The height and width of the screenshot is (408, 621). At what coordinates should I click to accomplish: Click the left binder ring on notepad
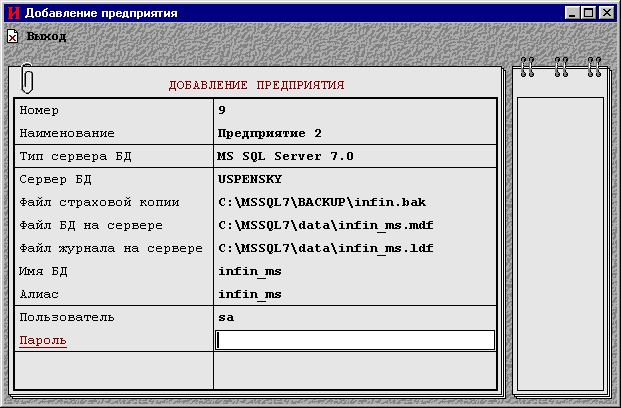[528, 67]
